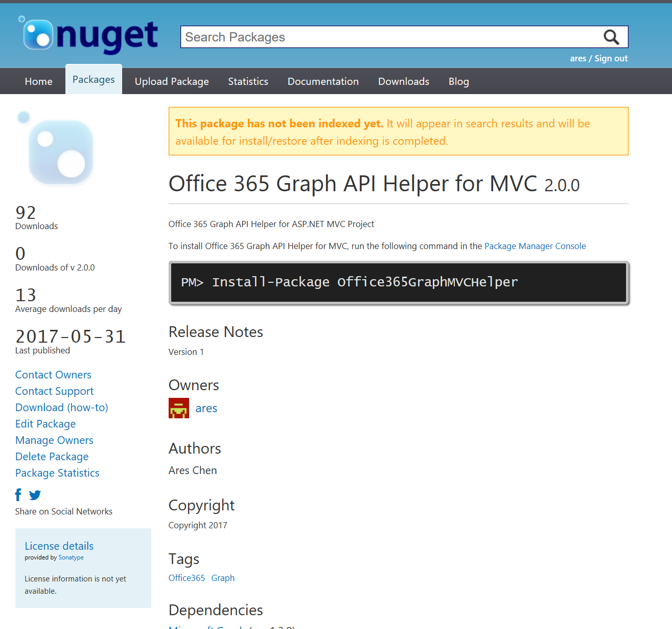672x629 pixels.
Task: Go to Statistics in navigation bar
Action: [248, 81]
